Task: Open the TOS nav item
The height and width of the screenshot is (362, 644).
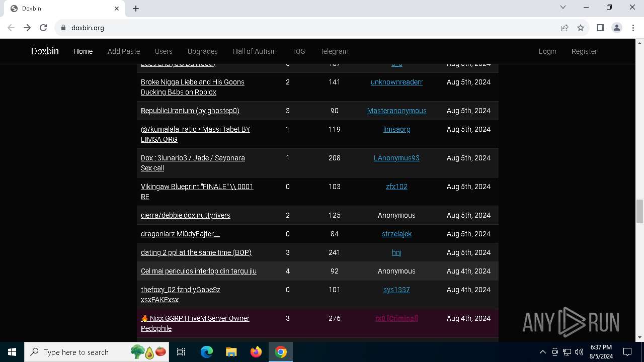Action: (x=298, y=51)
